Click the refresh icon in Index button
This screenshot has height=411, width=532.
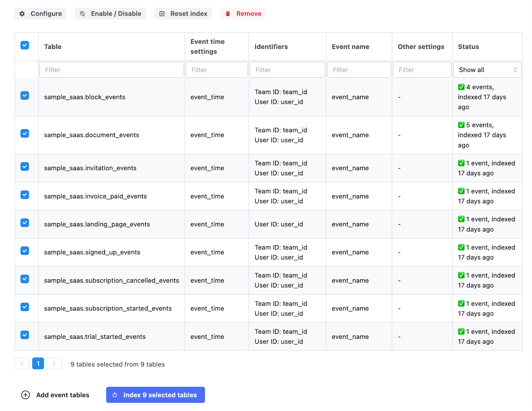pos(115,395)
